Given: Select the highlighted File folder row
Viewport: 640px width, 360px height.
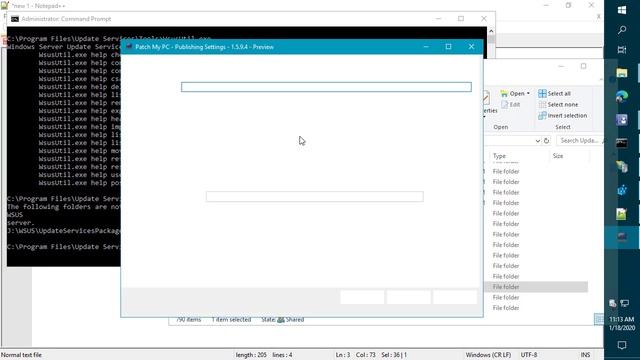Looking at the screenshot, I should (536, 287).
